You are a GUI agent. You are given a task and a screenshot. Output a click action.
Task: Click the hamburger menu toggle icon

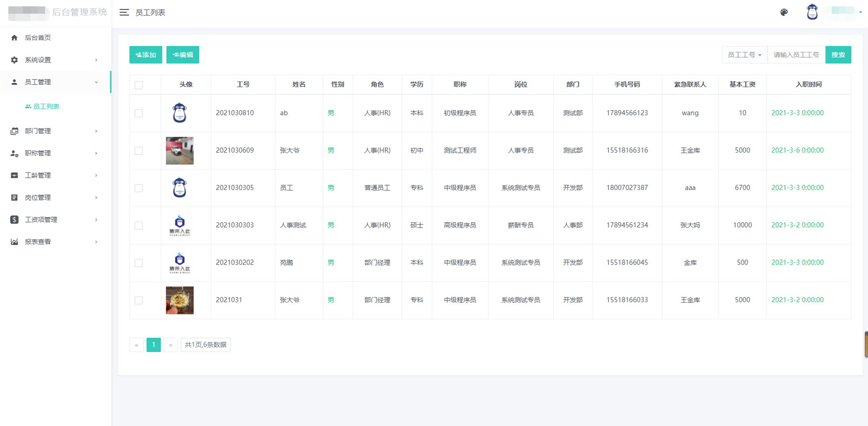124,12
